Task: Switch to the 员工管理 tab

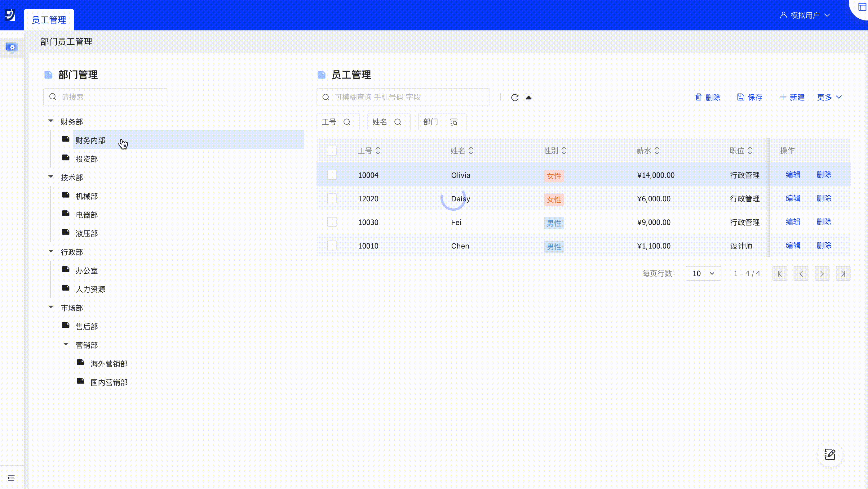Action: [49, 20]
